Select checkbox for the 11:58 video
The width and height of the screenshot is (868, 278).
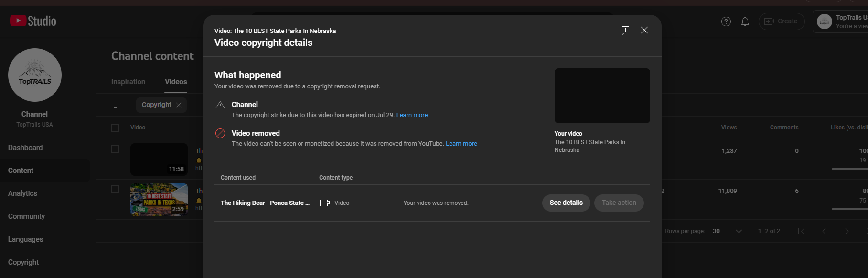pos(115,149)
